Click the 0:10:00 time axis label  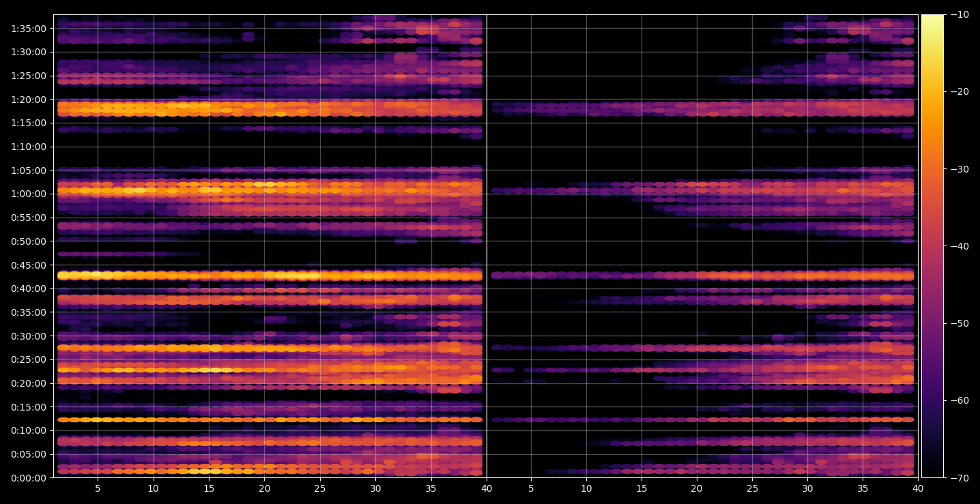[x=29, y=430]
